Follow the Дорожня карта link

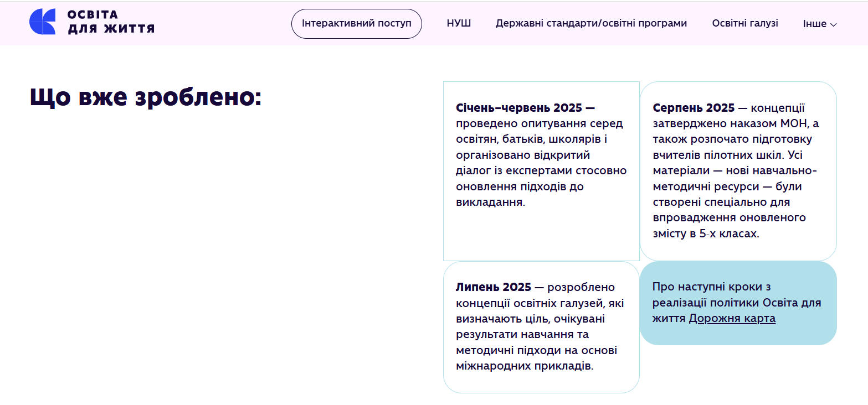point(732,319)
